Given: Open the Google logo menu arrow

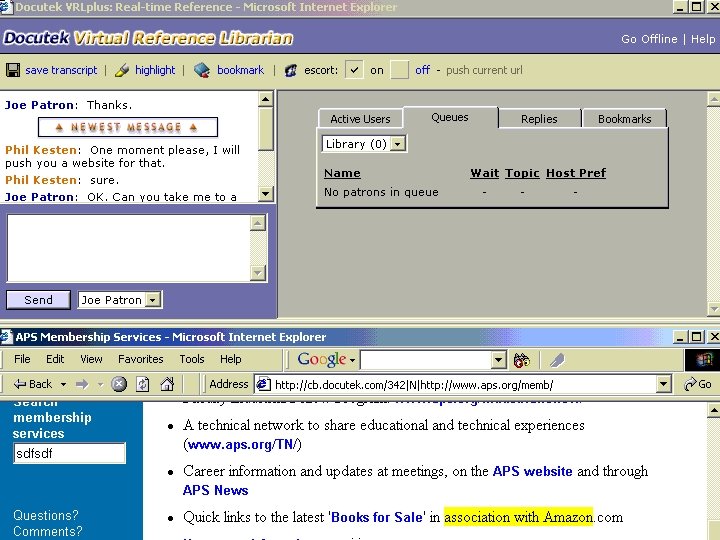Looking at the screenshot, I should pyautogui.click(x=352, y=360).
